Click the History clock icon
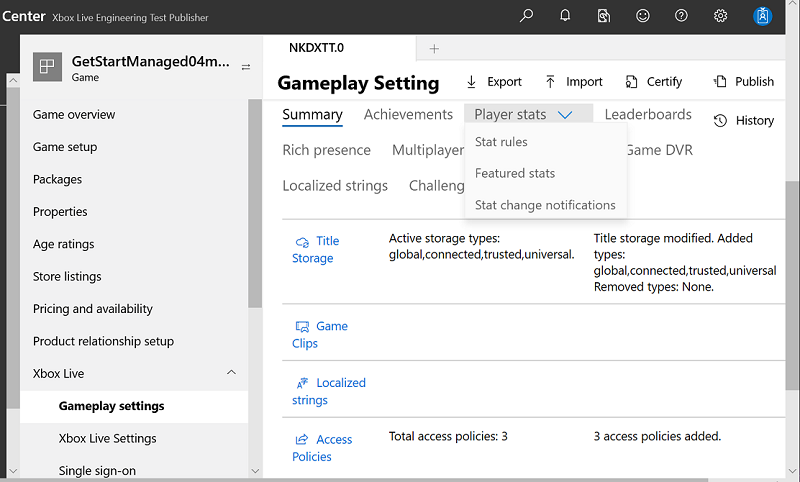Image resolution: width=800 pixels, height=482 pixels. (x=720, y=121)
